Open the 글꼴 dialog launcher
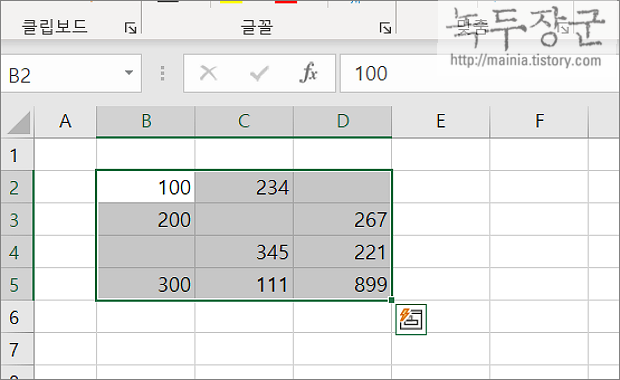This screenshot has height=380, width=620. click(385, 28)
